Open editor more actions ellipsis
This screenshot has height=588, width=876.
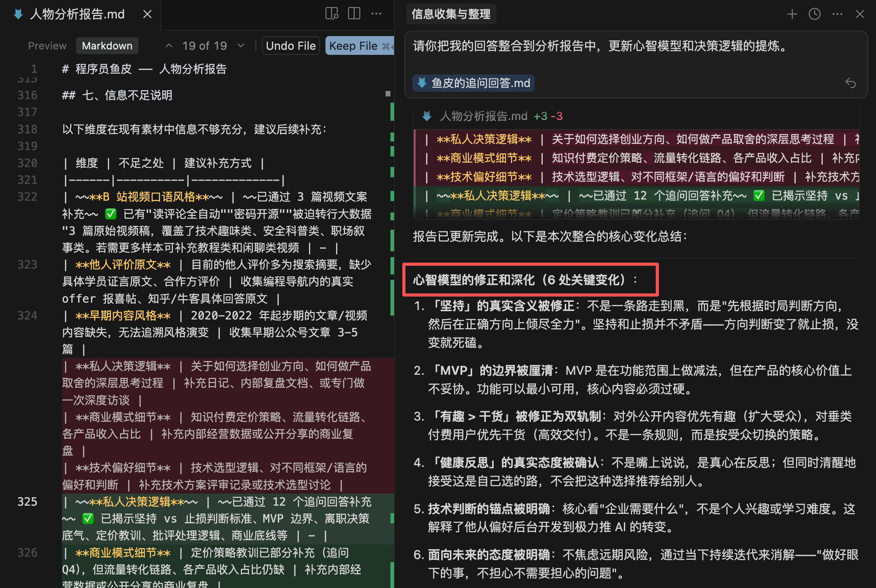point(376,14)
